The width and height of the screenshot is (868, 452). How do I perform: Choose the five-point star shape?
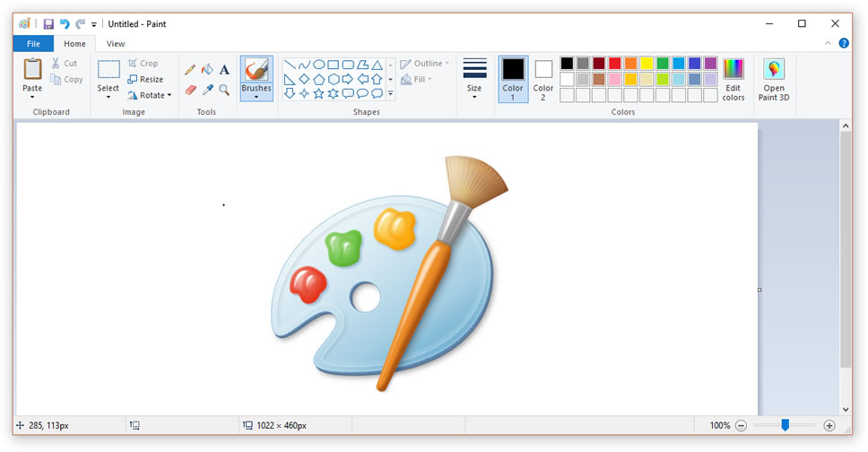coord(318,93)
